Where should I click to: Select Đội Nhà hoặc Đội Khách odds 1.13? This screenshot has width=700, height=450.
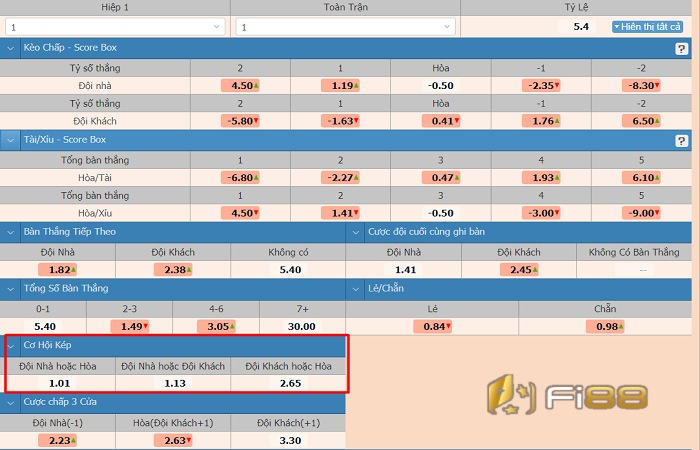173,383
